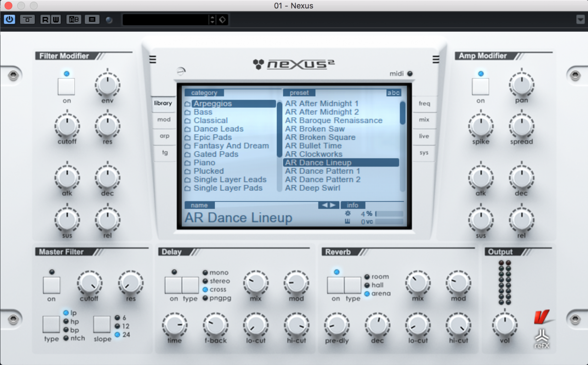Click the next preset right arrow

tap(333, 205)
